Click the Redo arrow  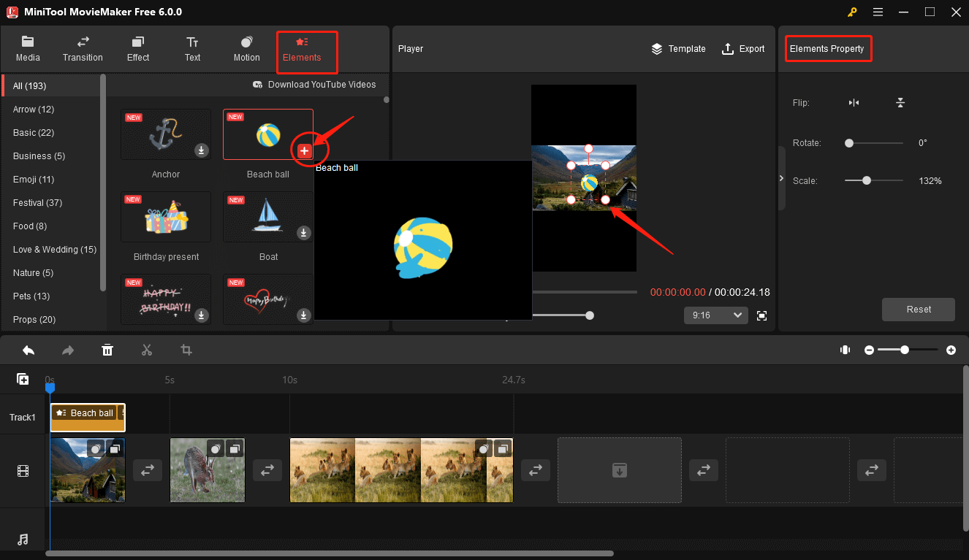[68, 350]
